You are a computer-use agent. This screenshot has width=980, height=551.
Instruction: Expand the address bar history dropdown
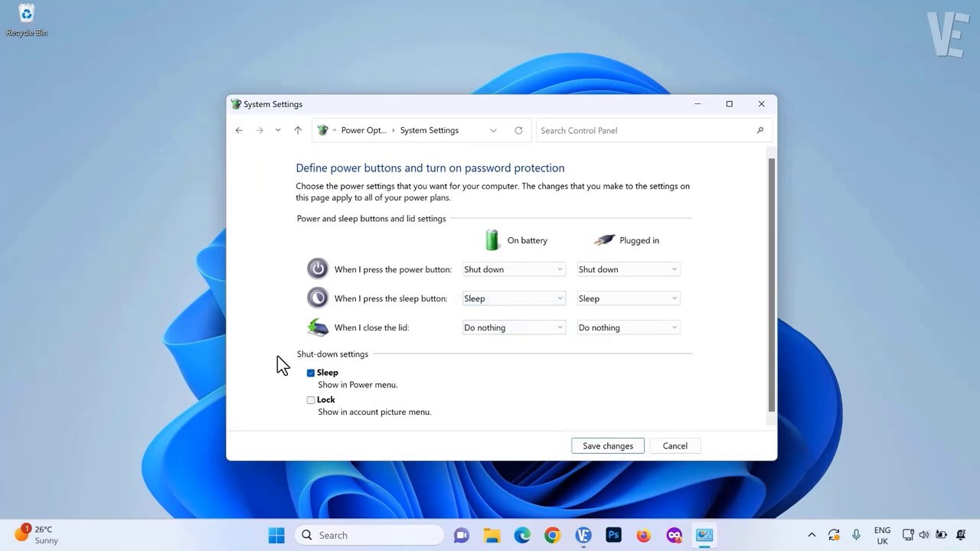pyautogui.click(x=493, y=130)
